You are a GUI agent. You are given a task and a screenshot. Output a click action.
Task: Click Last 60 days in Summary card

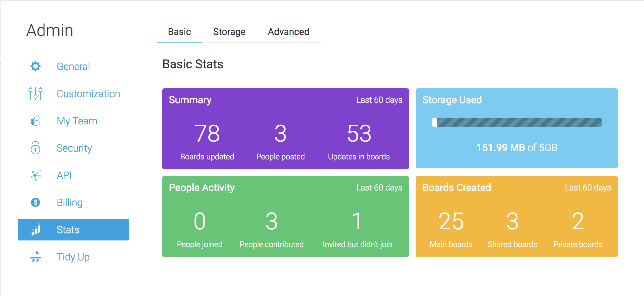379,100
